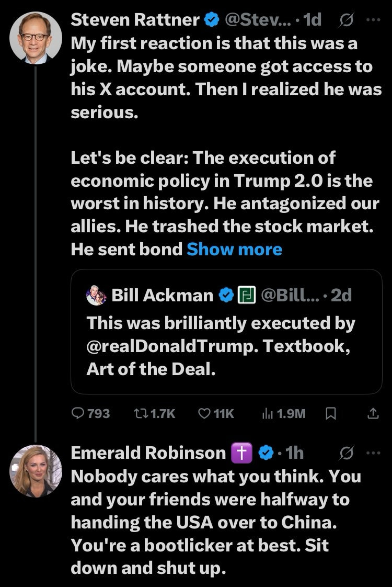The width and height of the screenshot is (392, 587).
Task: Click Emerald Robinson's display name
Action: (148, 453)
